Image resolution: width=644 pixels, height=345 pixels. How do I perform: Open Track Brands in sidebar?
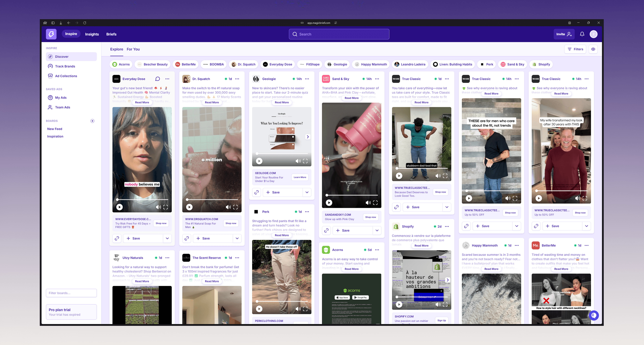tap(71, 66)
